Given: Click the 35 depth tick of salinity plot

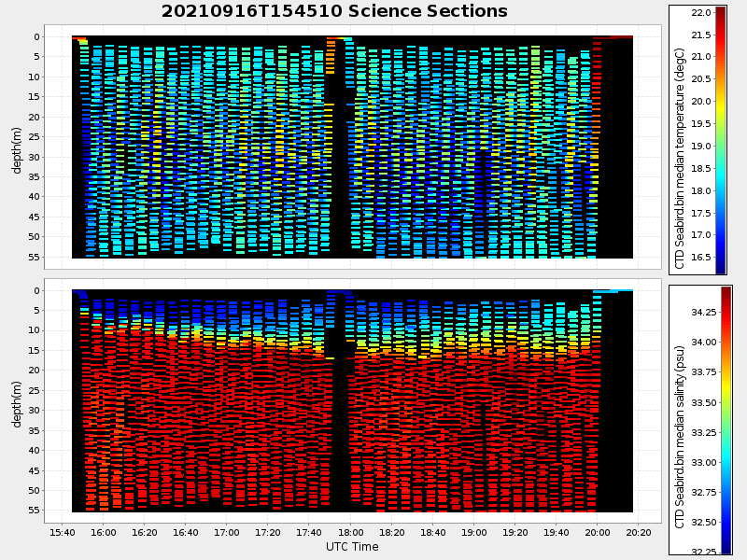Looking at the screenshot, I should tap(35, 430).
